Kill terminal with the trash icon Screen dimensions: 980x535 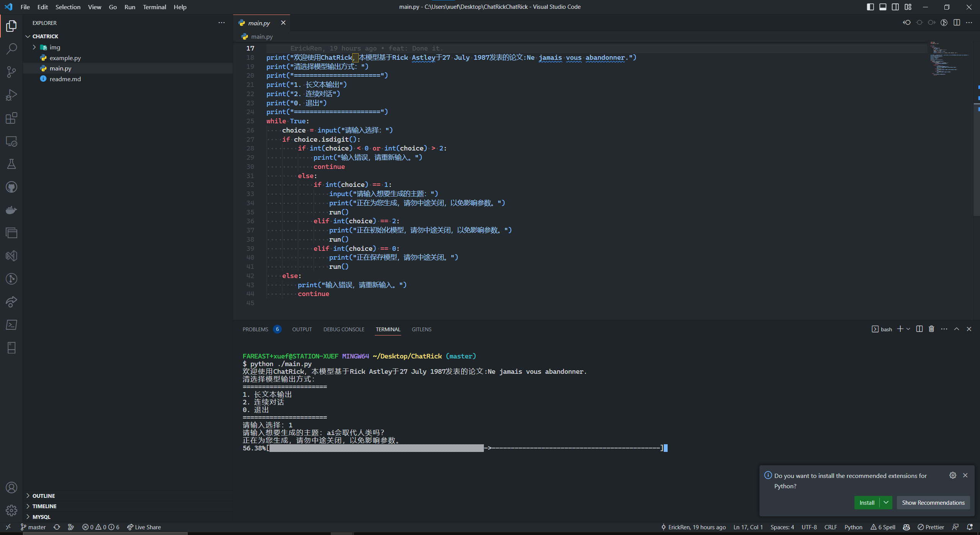[x=931, y=329]
